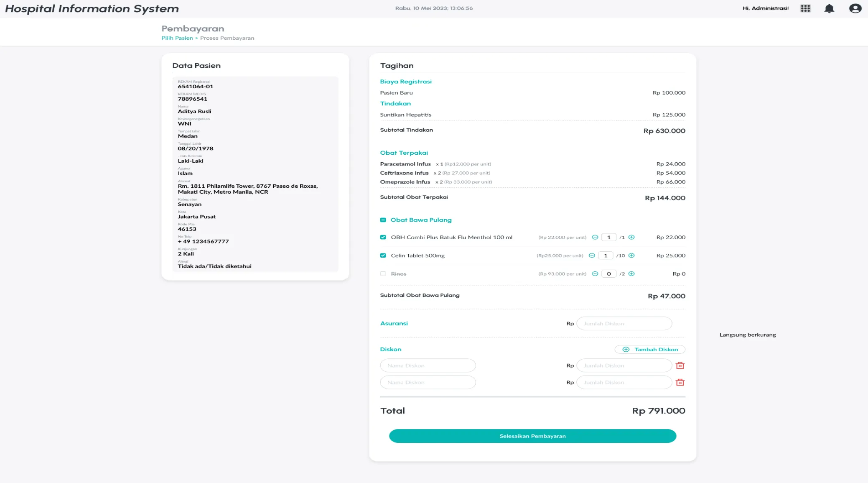Open notifications bell icon
Image resolution: width=868 pixels, height=483 pixels.
(829, 8)
